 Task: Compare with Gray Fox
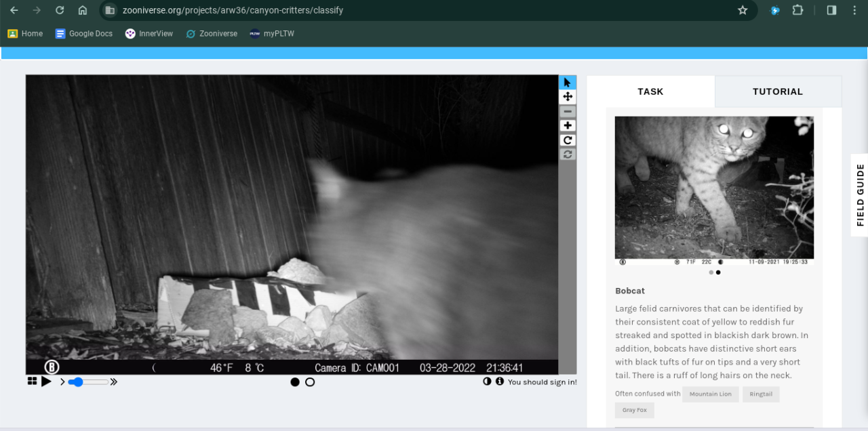635,410
